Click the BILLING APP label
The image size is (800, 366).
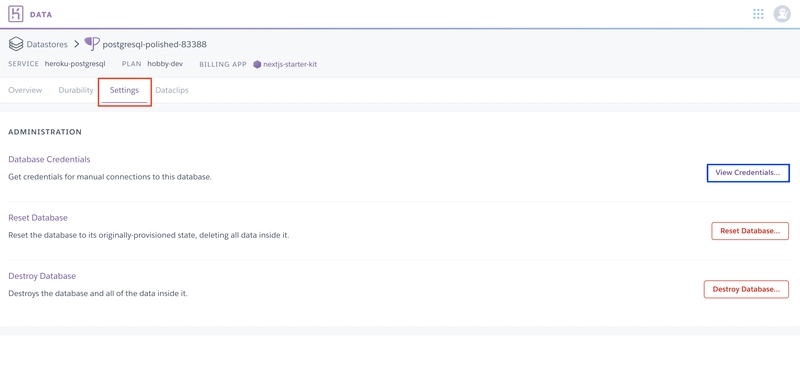point(223,64)
